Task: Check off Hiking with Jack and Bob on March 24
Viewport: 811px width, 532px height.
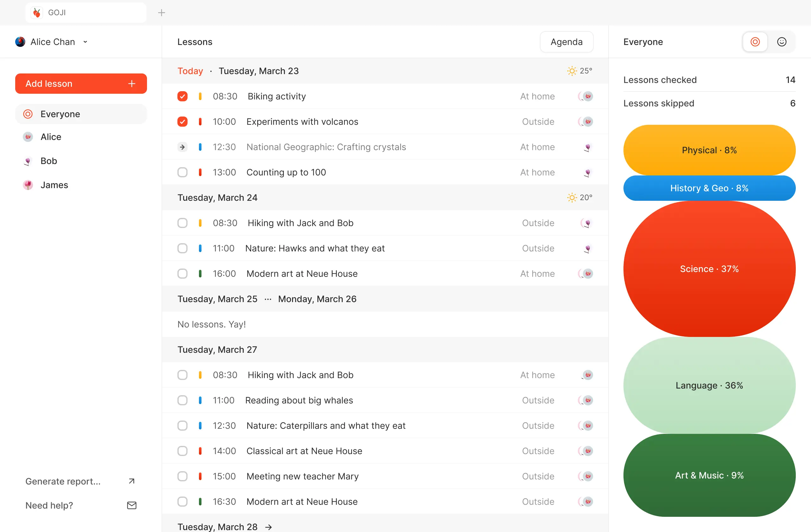Action: point(182,223)
